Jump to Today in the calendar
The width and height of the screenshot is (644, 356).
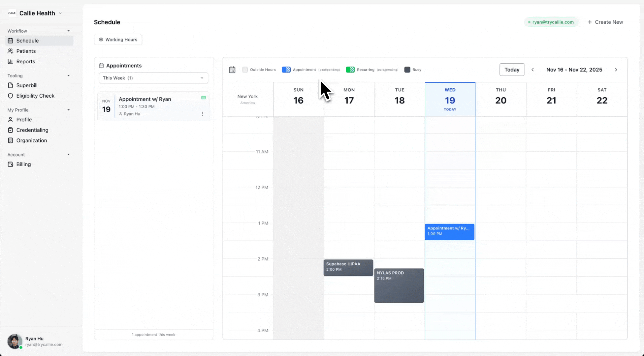pos(512,70)
